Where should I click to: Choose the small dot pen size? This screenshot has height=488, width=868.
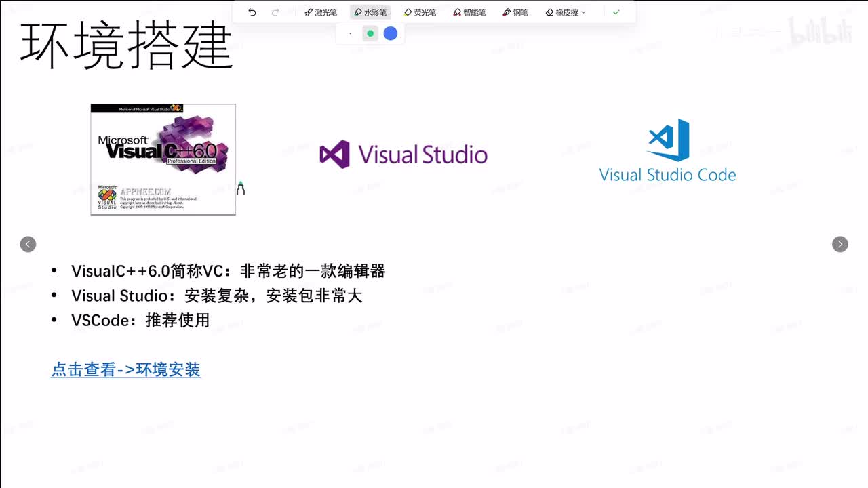(x=351, y=33)
